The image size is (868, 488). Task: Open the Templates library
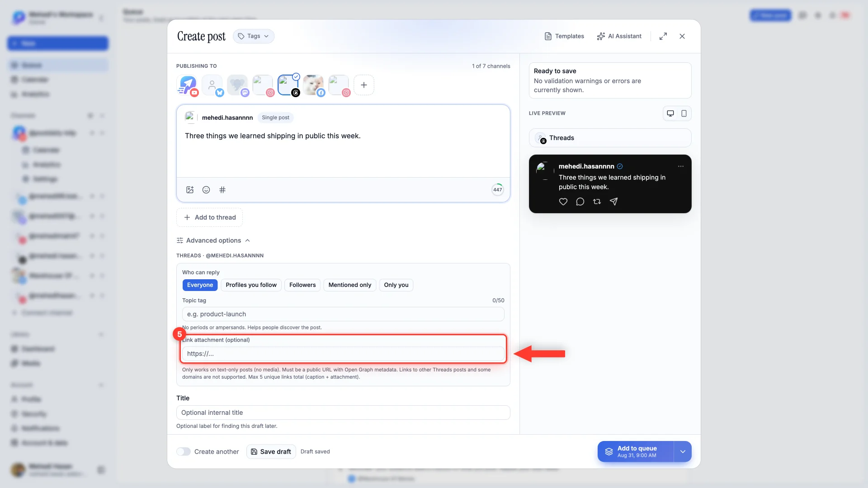564,36
